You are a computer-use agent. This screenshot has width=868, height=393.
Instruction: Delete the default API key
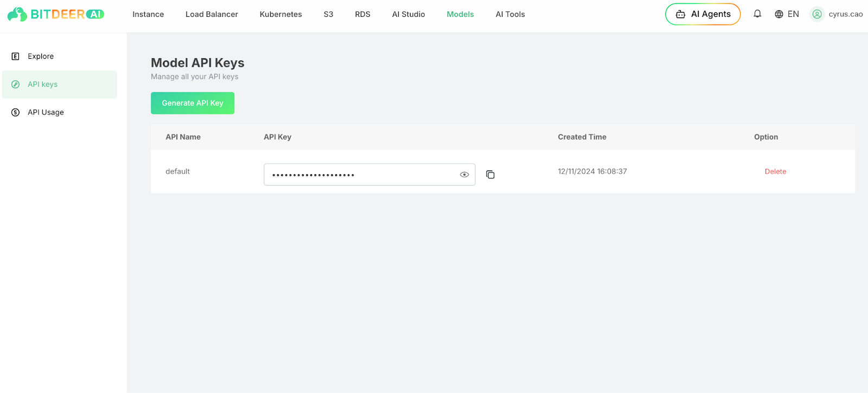click(x=775, y=172)
